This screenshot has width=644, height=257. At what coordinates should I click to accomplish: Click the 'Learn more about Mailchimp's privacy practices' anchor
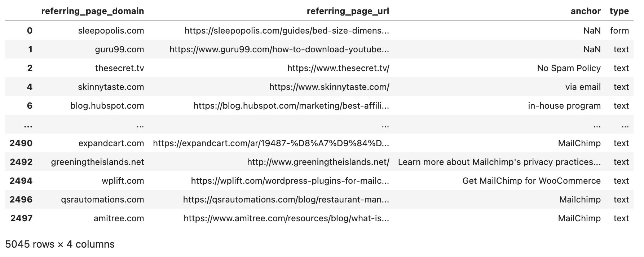(x=499, y=162)
